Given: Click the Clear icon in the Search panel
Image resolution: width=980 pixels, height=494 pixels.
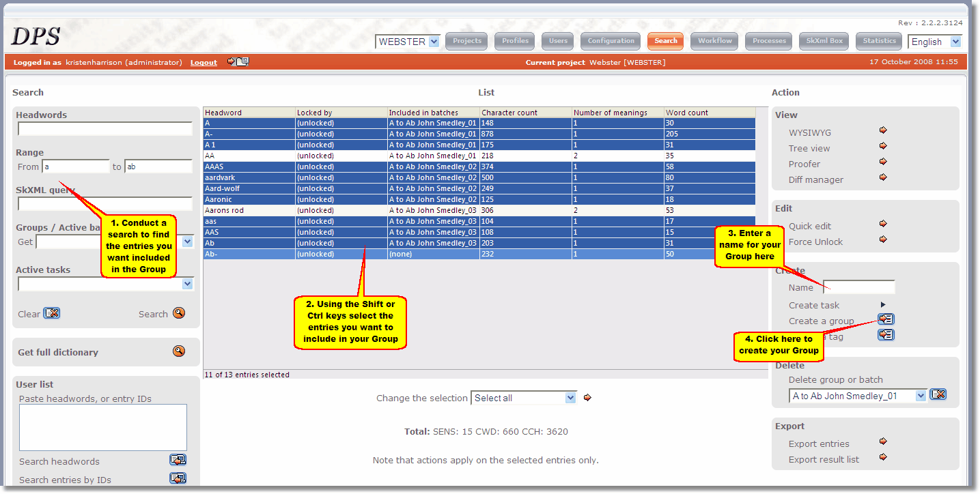Looking at the screenshot, I should 52,313.
